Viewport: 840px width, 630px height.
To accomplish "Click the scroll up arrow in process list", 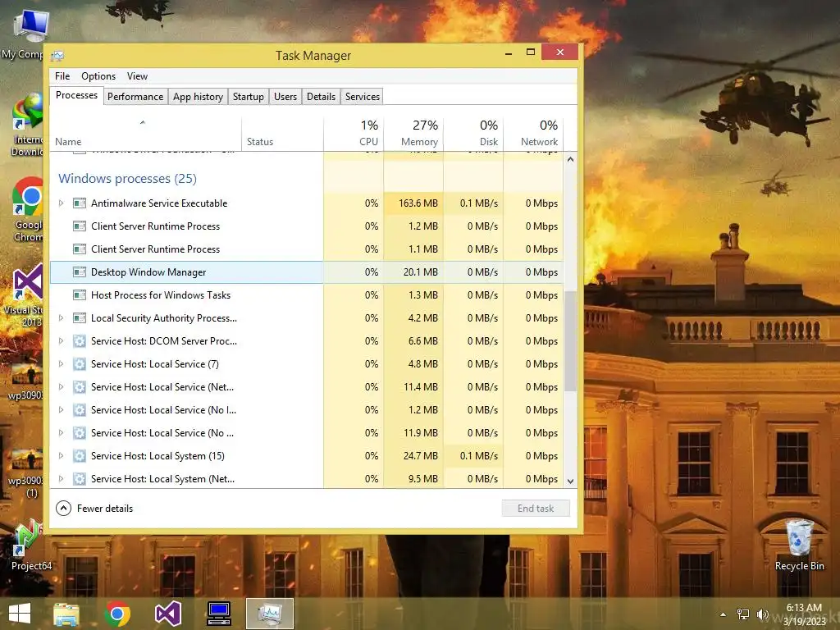I will (x=571, y=160).
